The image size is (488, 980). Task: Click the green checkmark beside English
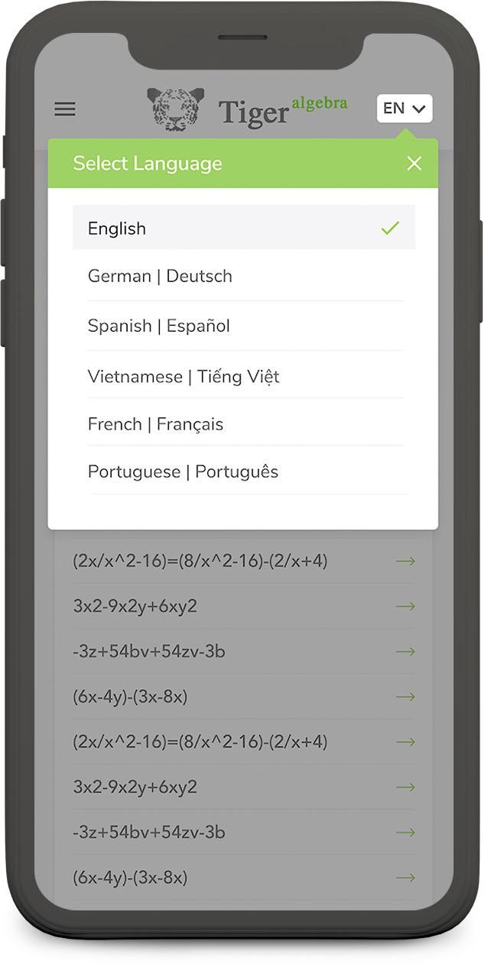(x=390, y=228)
